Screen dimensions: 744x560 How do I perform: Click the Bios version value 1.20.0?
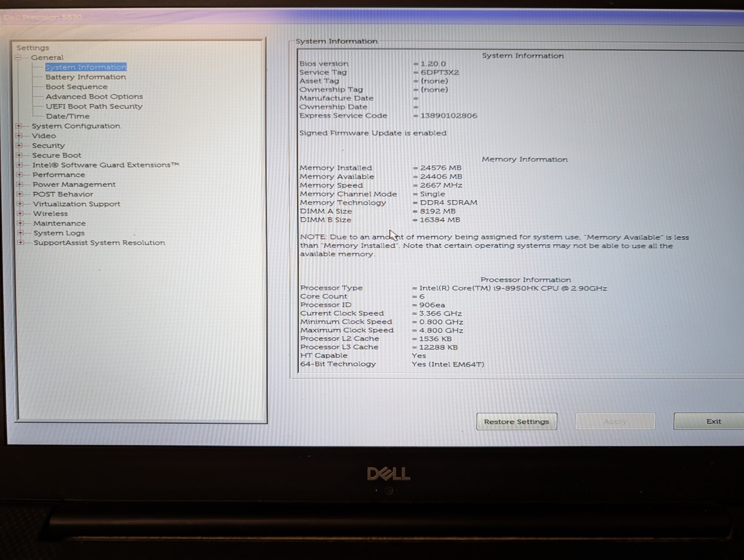click(x=433, y=64)
